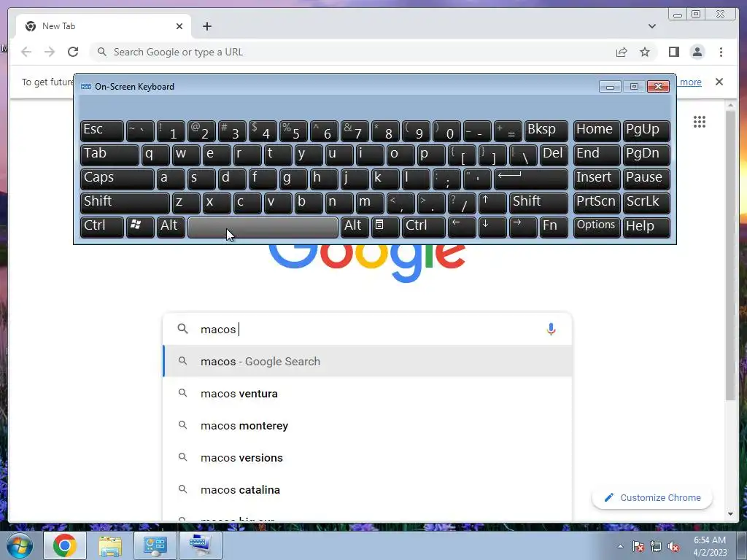Share this page icon in address bar
This screenshot has height=560, width=747.
coord(622,52)
